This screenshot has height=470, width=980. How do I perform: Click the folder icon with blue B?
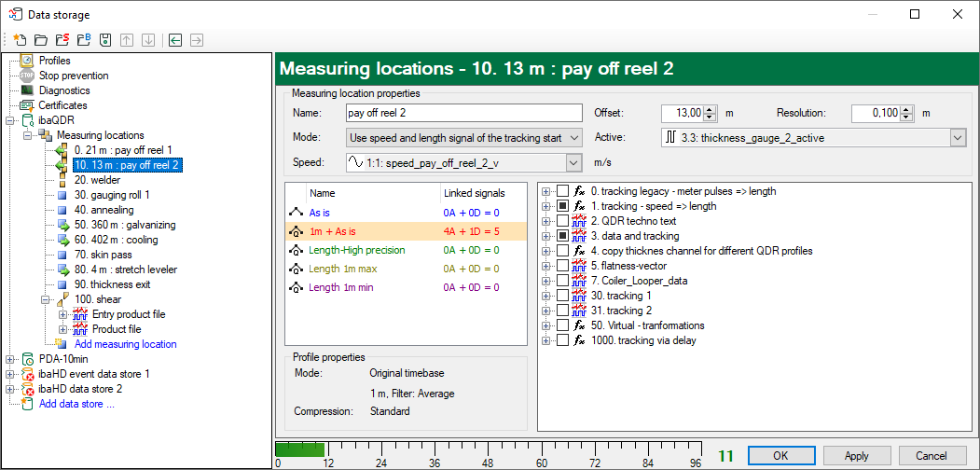coord(84,41)
